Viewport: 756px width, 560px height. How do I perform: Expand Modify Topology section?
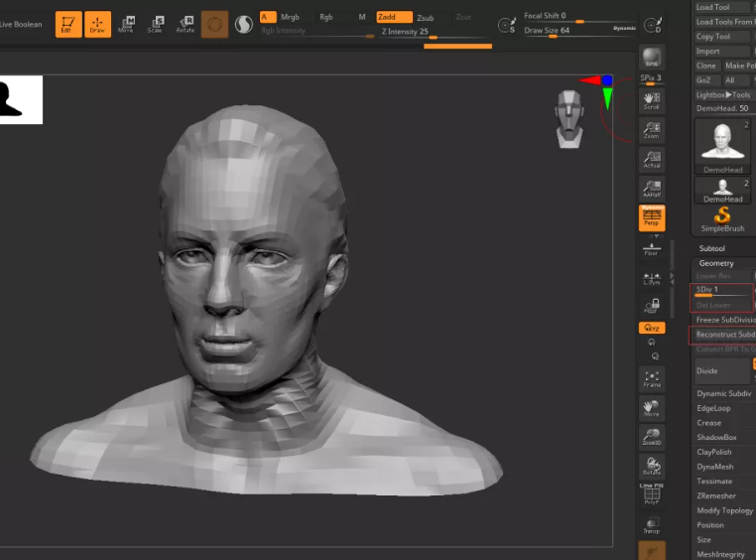(x=724, y=510)
